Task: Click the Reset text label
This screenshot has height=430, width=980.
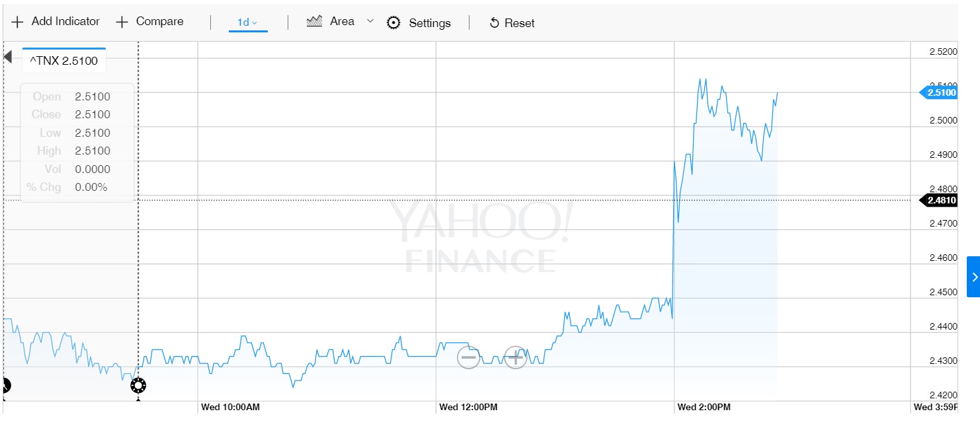Action: 519,23
